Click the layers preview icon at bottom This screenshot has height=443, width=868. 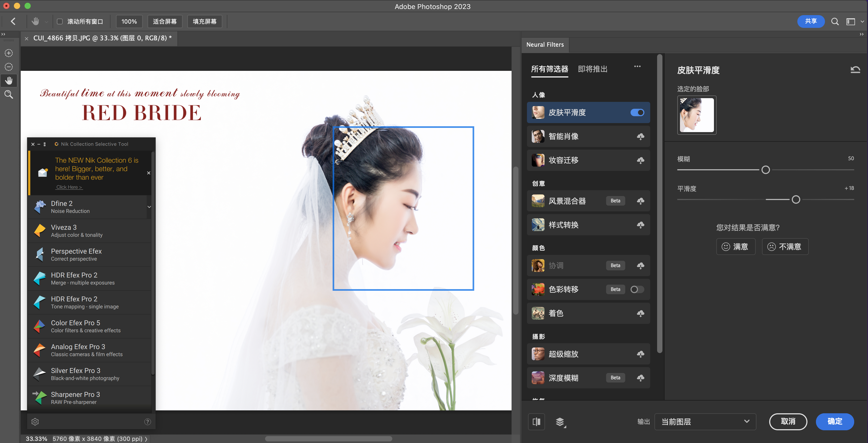click(x=560, y=422)
